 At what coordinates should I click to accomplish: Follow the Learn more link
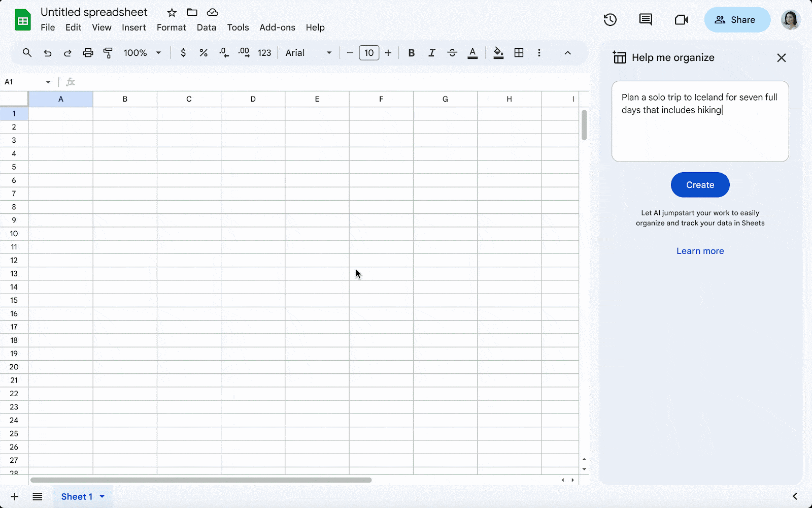pos(700,251)
